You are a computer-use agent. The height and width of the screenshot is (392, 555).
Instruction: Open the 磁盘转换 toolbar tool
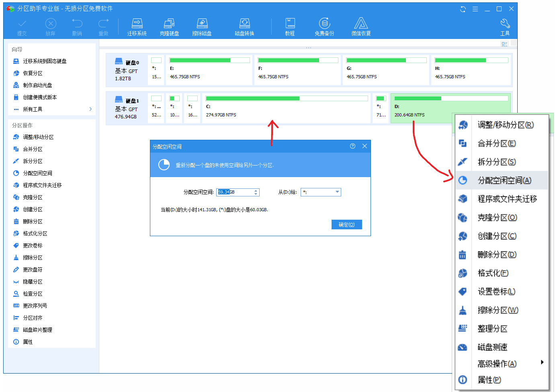pos(244,27)
